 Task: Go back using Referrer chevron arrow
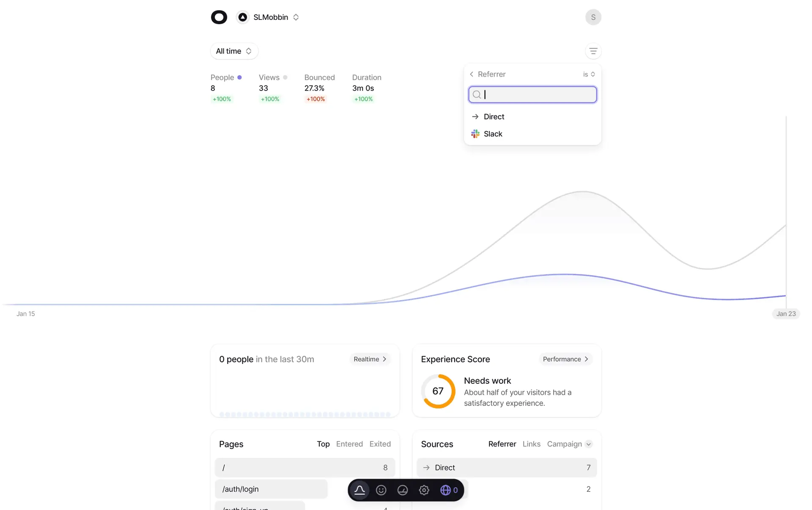coord(472,74)
